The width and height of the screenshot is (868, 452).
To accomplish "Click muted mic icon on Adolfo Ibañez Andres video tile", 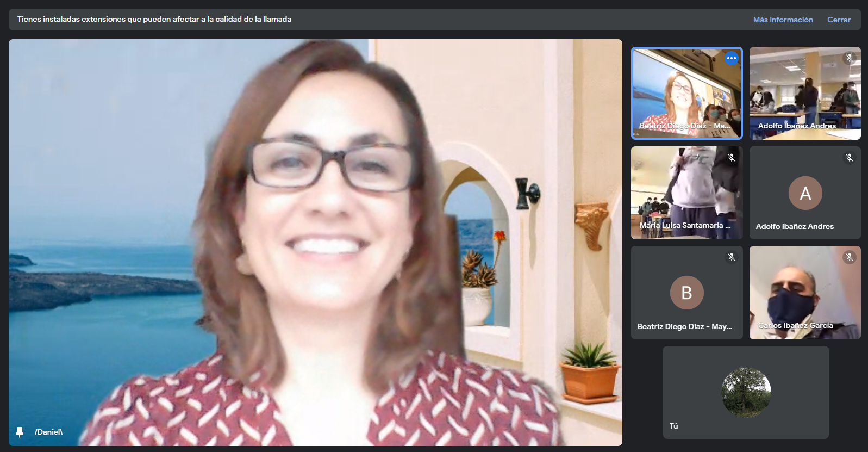I will (x=850, y=58).
